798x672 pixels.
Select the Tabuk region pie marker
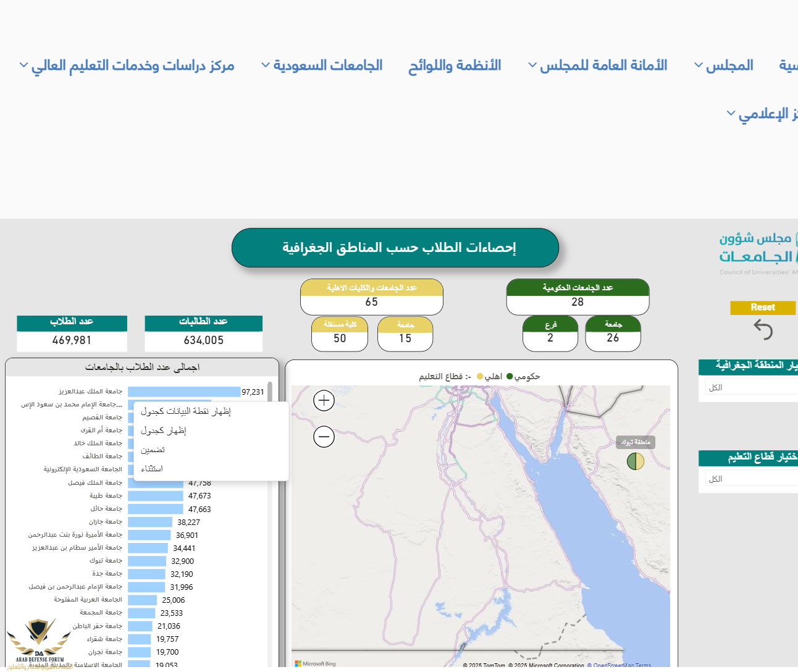coord(636,461)
